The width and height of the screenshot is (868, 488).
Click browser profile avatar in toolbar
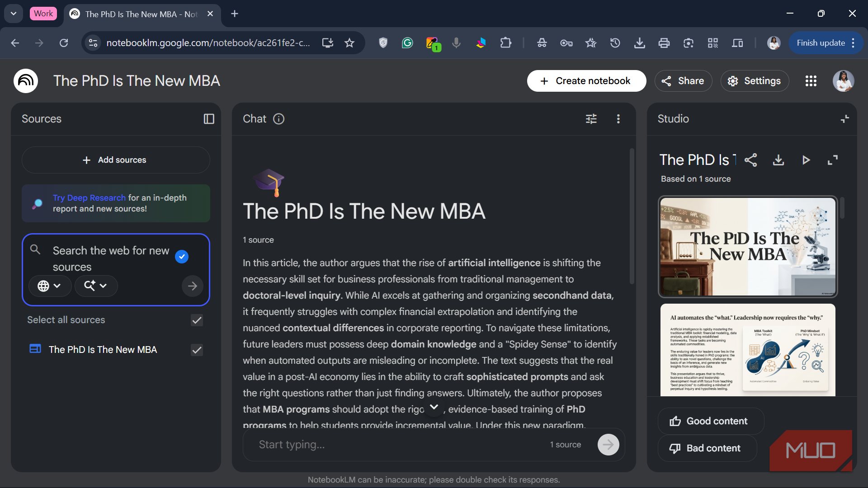tap(774, 43)
